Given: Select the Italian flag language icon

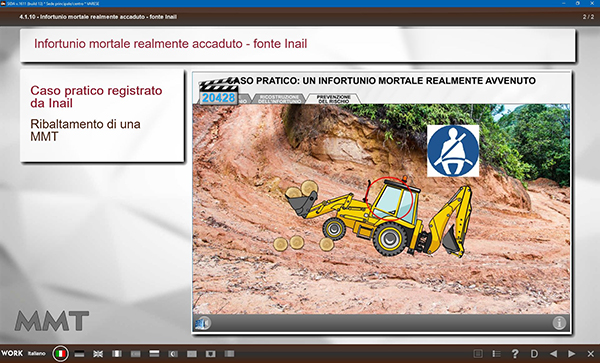Looking at the screenshot, I should pos(60,354).
